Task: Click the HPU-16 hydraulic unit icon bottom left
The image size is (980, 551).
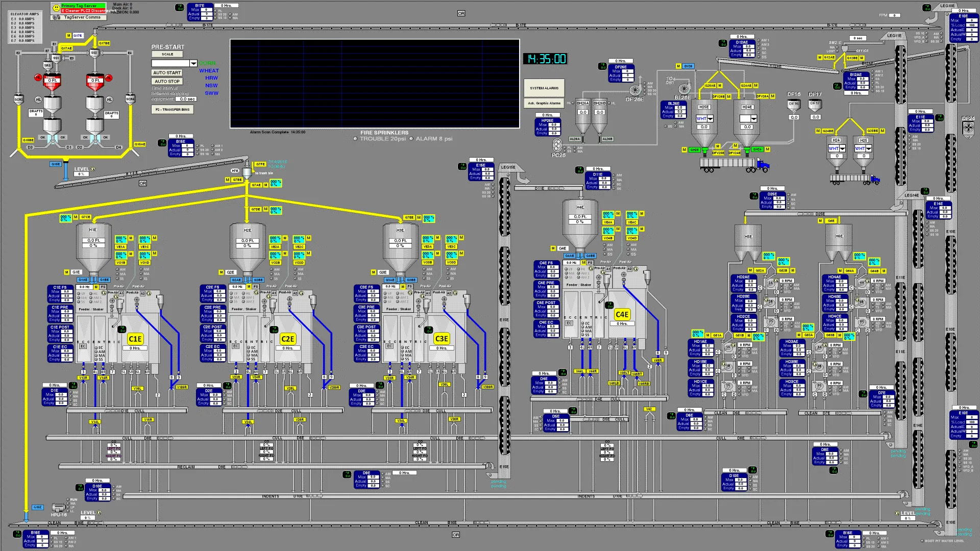Action: pos(58,508)
